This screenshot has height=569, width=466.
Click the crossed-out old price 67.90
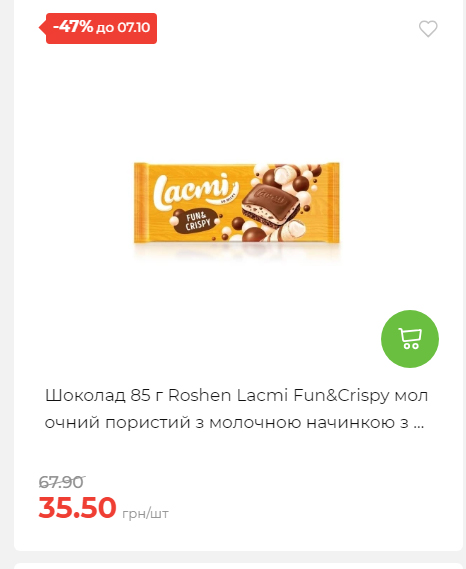click(x=61, y=482)
